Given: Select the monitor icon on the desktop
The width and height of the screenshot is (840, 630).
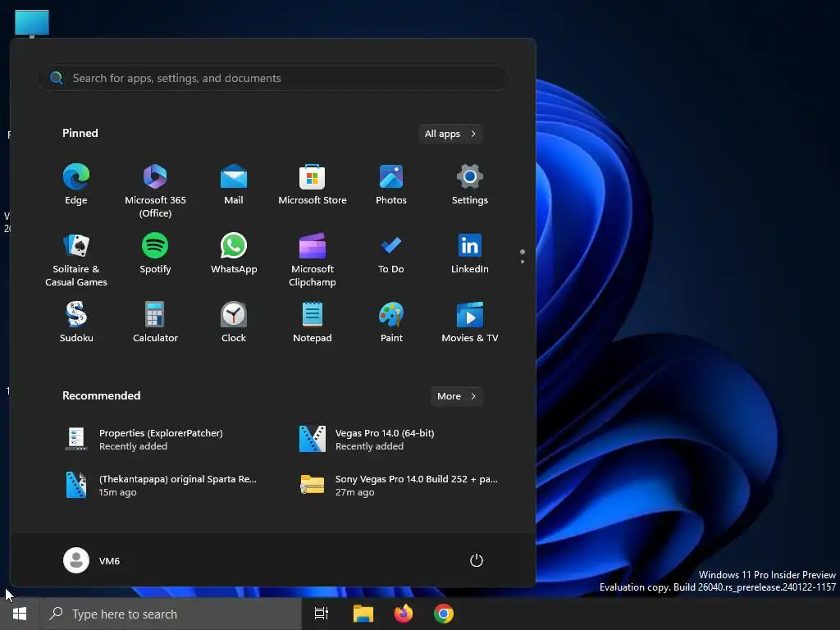Looking at the screenshot, I should [32, 24].
